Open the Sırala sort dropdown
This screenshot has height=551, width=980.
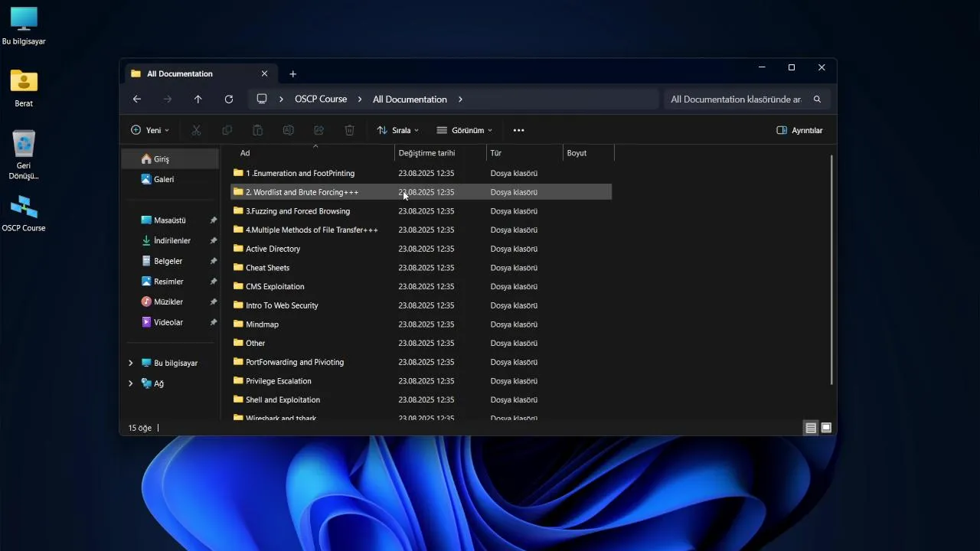tap(398, 130)
